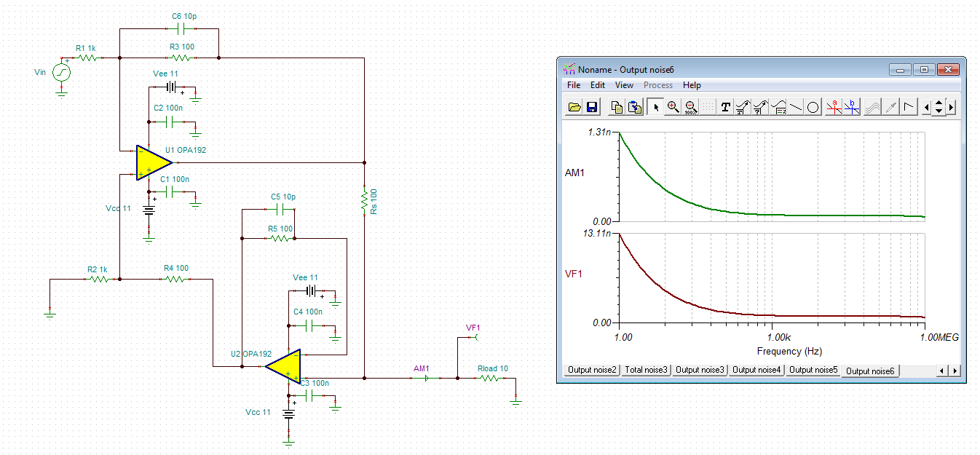Click the up arrow in toolbar
The width and height of the screenshot is (980, 455).
coord(938,103)
